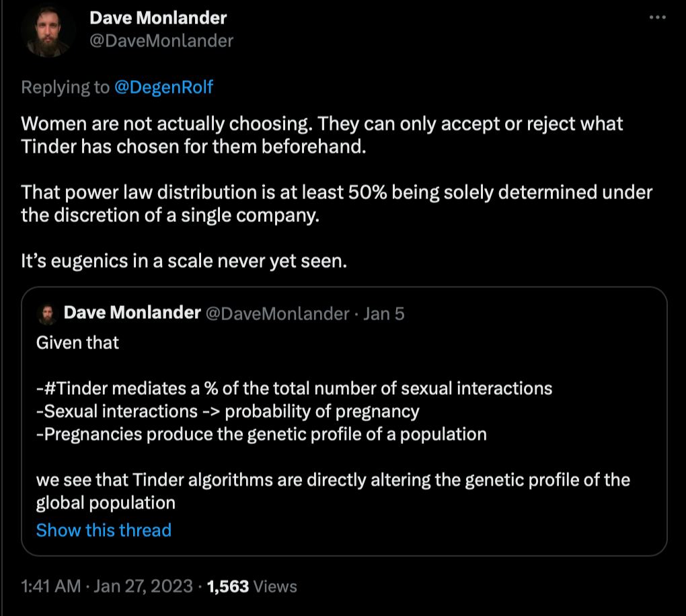Select the eugenics sentence in the main tweet
Viewport: 686px width, 616px height.
click(x=184, y=261)
